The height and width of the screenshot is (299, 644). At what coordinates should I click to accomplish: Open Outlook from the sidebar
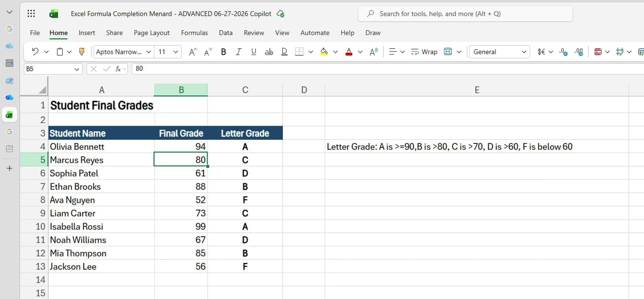(x=10, y=81)
